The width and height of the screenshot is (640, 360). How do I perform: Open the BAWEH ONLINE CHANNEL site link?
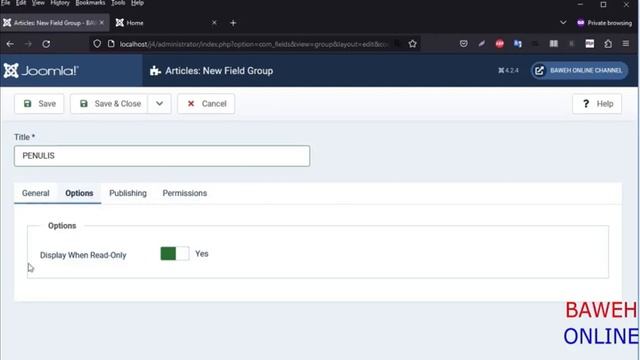pos(579,71)
